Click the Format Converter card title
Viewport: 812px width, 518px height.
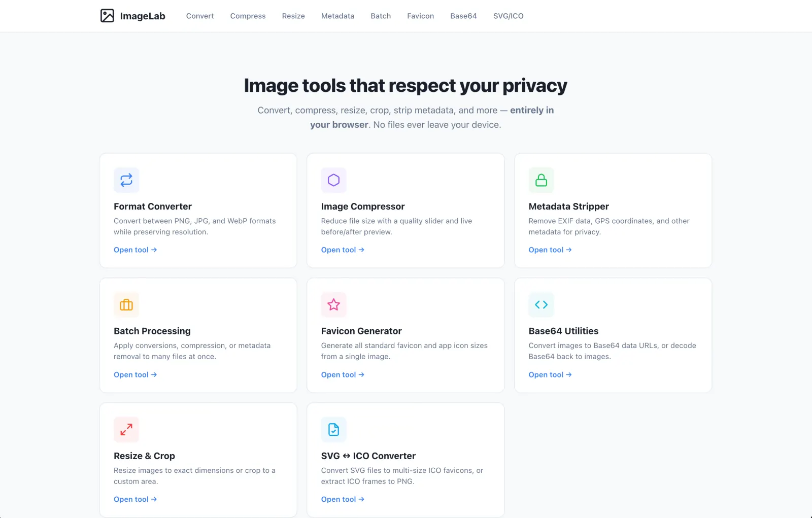pyautogui.click(x=153, y=206)
